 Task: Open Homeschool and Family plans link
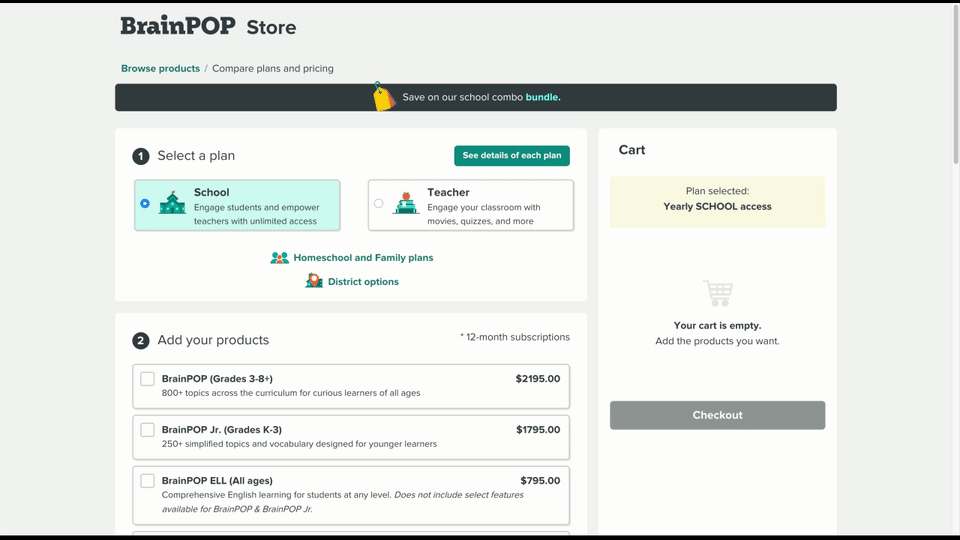point(363,258)
